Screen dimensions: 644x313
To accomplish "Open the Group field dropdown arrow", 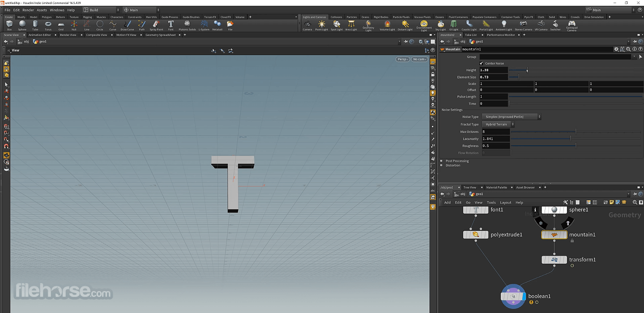I will pyautogui.click(x=634, y=57).
